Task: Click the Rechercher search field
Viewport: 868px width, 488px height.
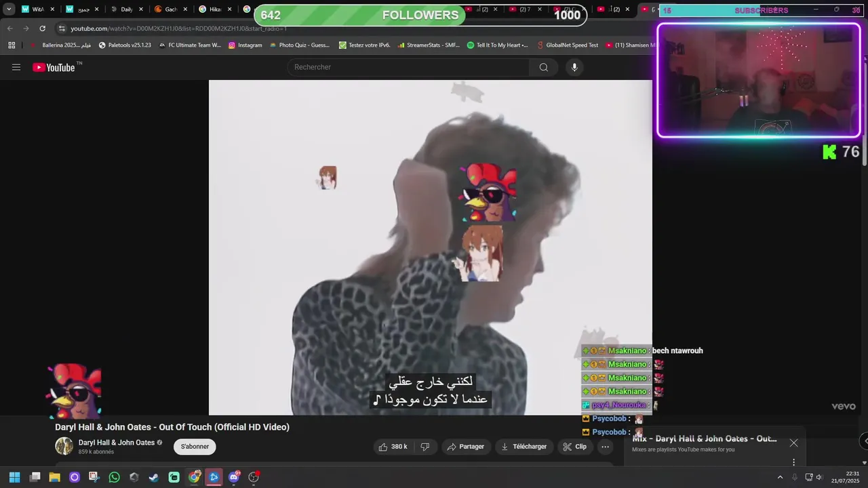Action: [x=409, y=67]
